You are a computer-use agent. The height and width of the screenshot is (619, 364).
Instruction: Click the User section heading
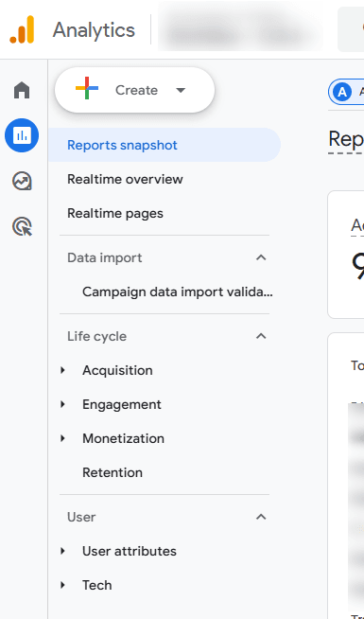point(81,517)
